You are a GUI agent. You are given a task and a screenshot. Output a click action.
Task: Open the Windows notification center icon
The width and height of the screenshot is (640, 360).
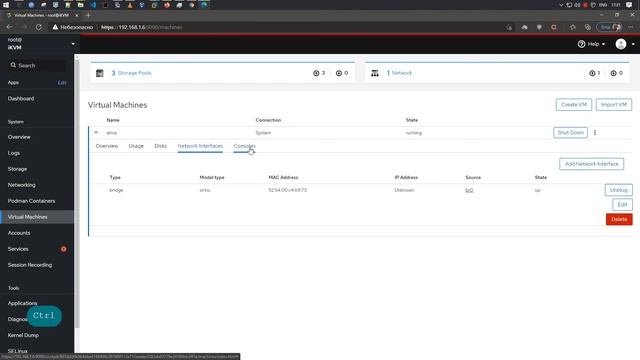629,5
